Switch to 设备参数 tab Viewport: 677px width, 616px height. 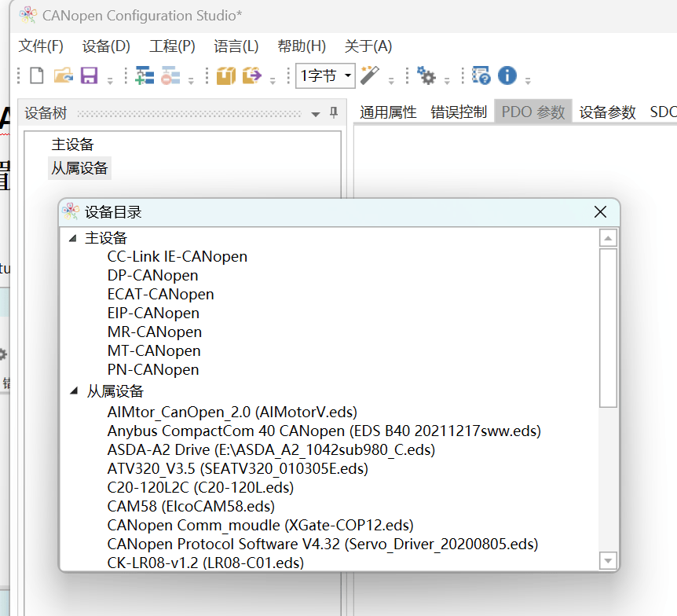[x=607, y=112]
